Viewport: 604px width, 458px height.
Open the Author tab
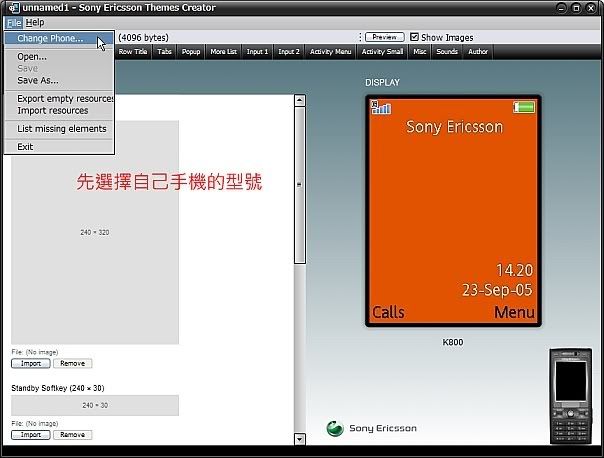click(x=478, y=52)
